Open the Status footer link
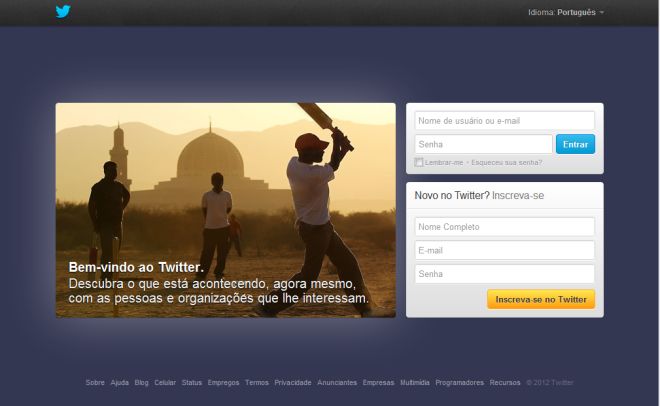 [192, 382]
